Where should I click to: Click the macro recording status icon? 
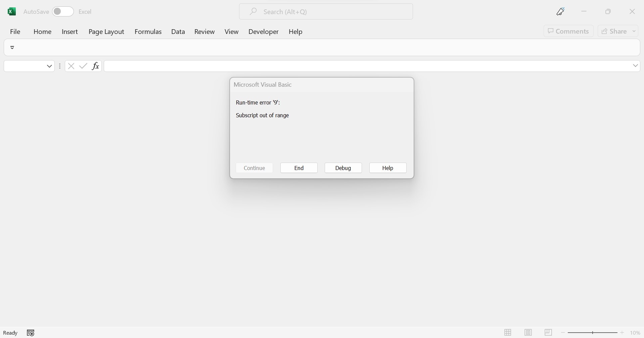pyautogui.click(x=31, y=333)
